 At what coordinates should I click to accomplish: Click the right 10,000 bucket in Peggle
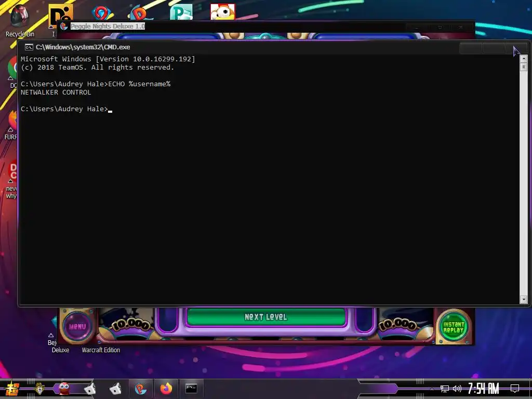(397, 324)
